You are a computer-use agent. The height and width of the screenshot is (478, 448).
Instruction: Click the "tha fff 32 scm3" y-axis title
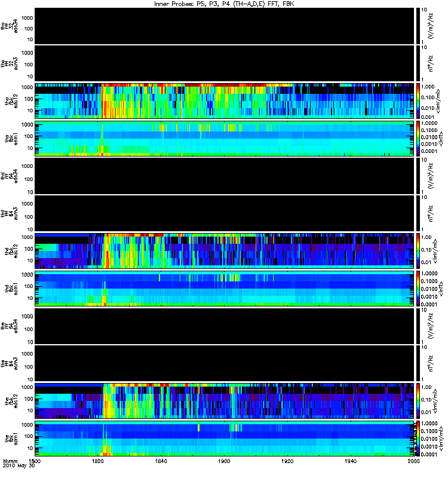(9, 64)
